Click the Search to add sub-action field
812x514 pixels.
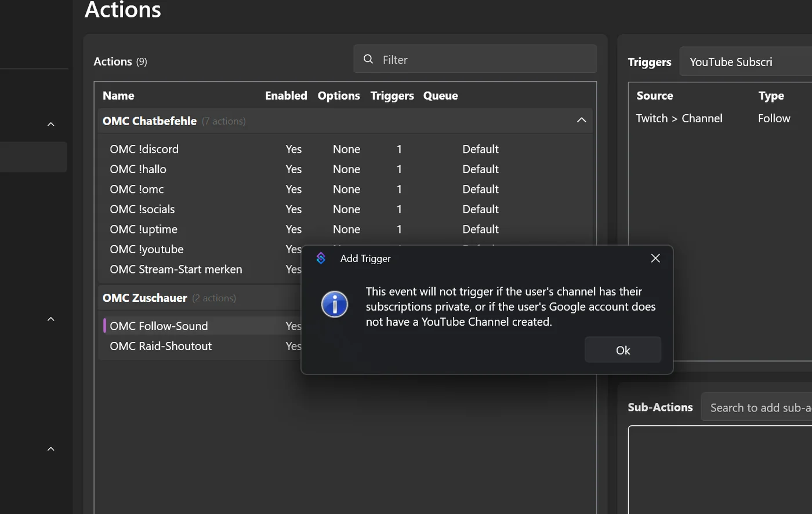pos(757,407)
